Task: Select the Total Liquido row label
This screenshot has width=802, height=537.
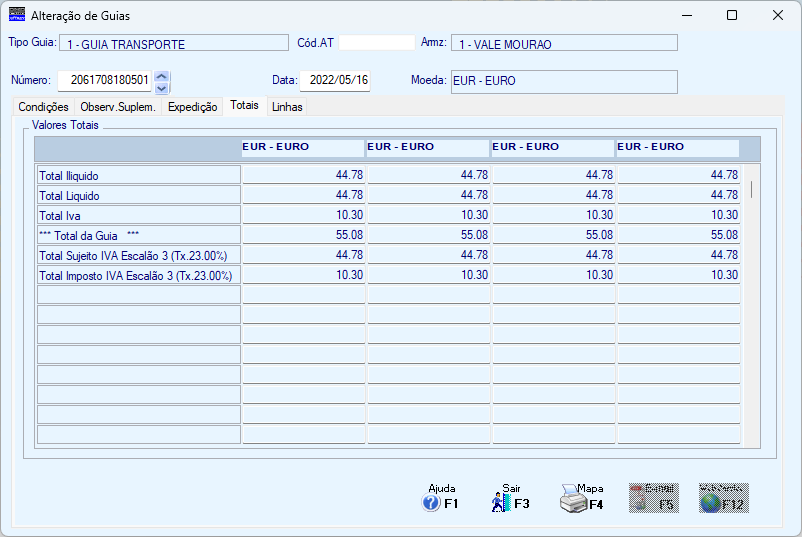Action: (139, 195)
